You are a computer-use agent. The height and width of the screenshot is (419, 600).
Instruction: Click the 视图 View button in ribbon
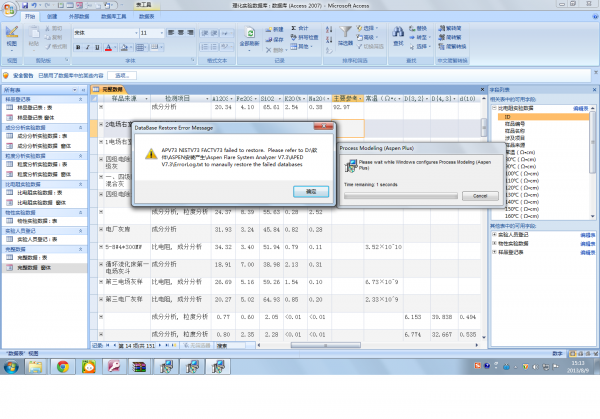pyautogui.click(x=11, y=37)
